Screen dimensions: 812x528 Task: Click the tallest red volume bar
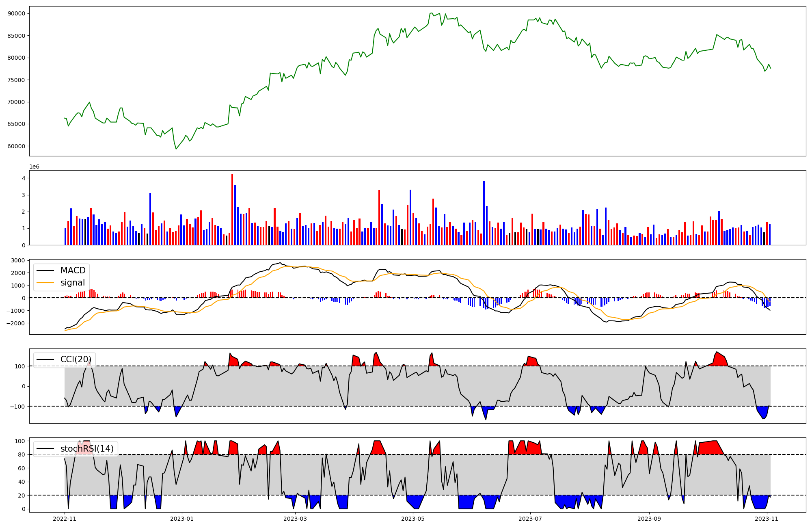(232, 209)
